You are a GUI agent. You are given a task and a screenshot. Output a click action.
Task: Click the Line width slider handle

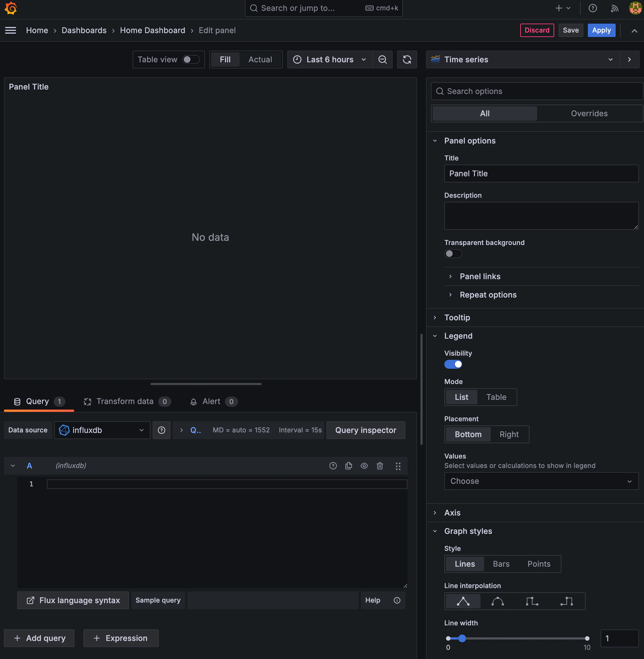(x=462, y=638)
